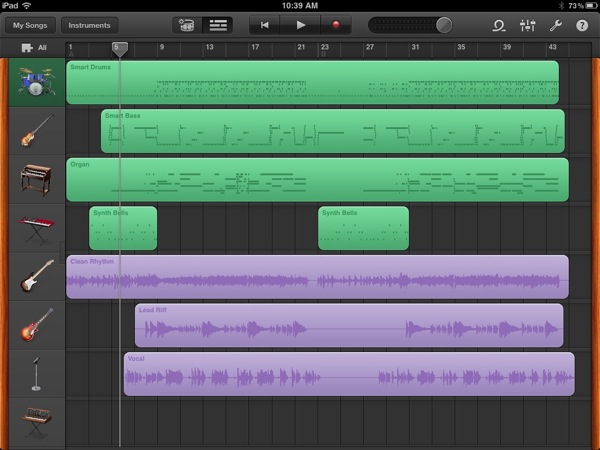Screen dimensions: 600x450
Task: Select the Clean Rhythm audio region
Action: coord(317,277)
